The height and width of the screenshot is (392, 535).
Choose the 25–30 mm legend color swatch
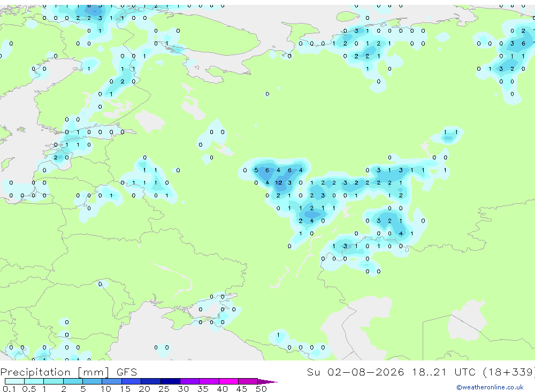[x=170, y=381]
